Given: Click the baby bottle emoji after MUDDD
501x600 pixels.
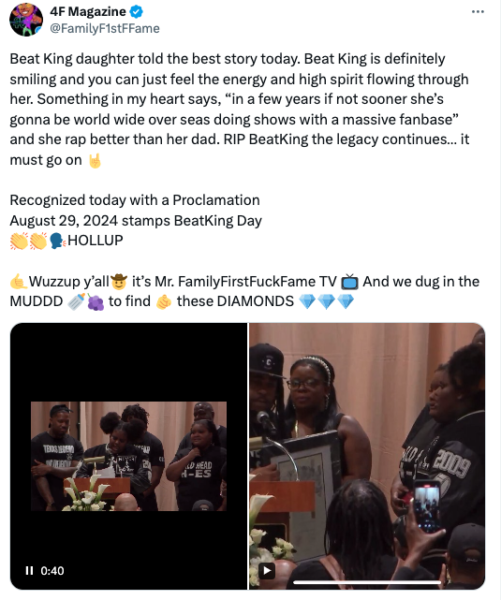Looking at the screenshot, I should (x=76, y=302).
